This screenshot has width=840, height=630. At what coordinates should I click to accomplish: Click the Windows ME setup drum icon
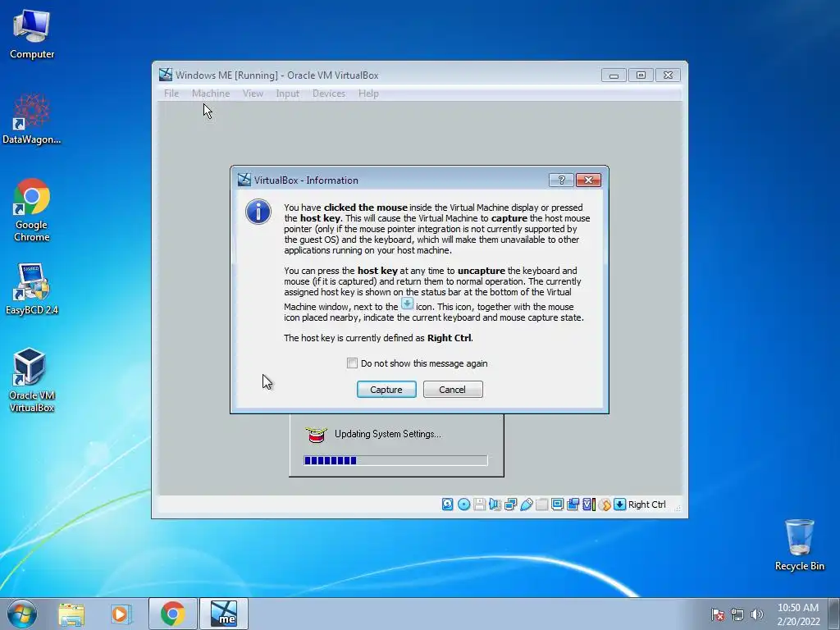click(316, 434)
